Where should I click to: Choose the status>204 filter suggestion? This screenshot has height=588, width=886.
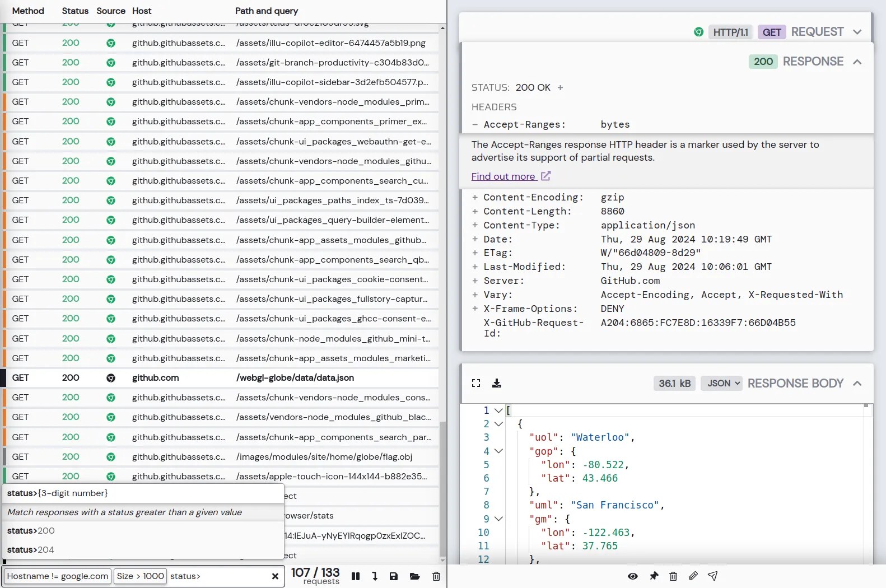coord(143,549)
